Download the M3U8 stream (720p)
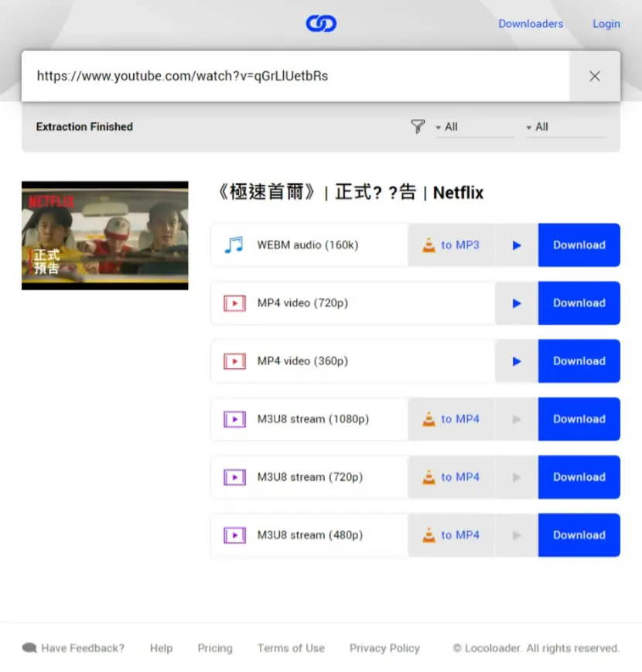The width and height of the screenshot is (642, 672). pyautogui.click(x=579, y=477)
